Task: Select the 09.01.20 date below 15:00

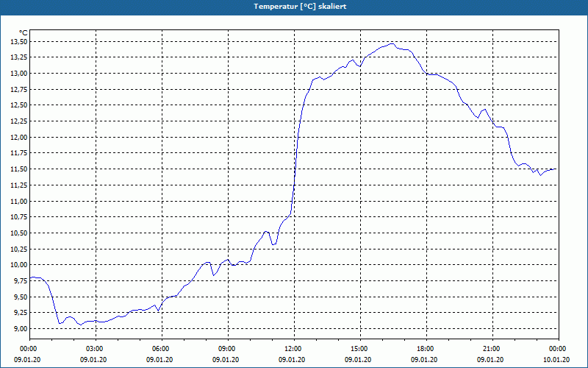Action: (358, 360)
